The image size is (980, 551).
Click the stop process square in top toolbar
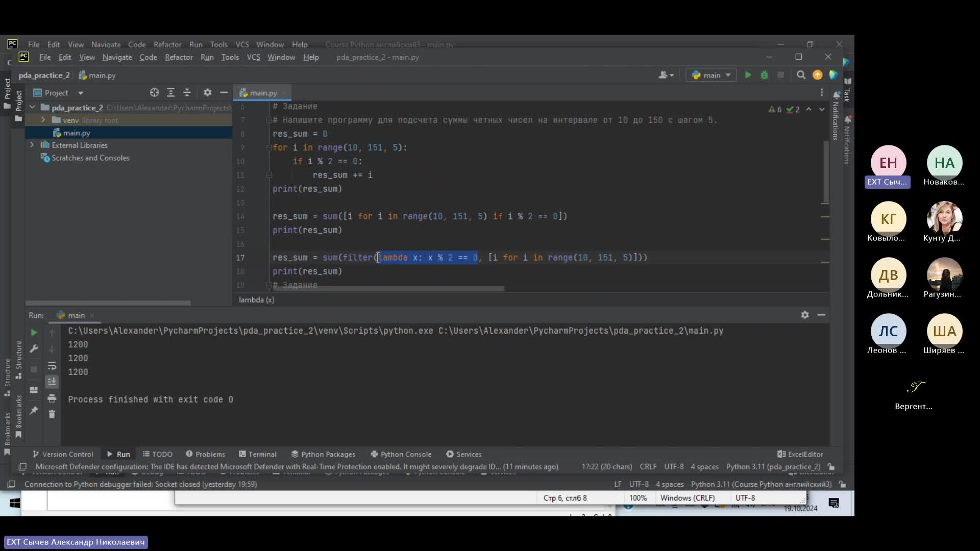(780, 75)
